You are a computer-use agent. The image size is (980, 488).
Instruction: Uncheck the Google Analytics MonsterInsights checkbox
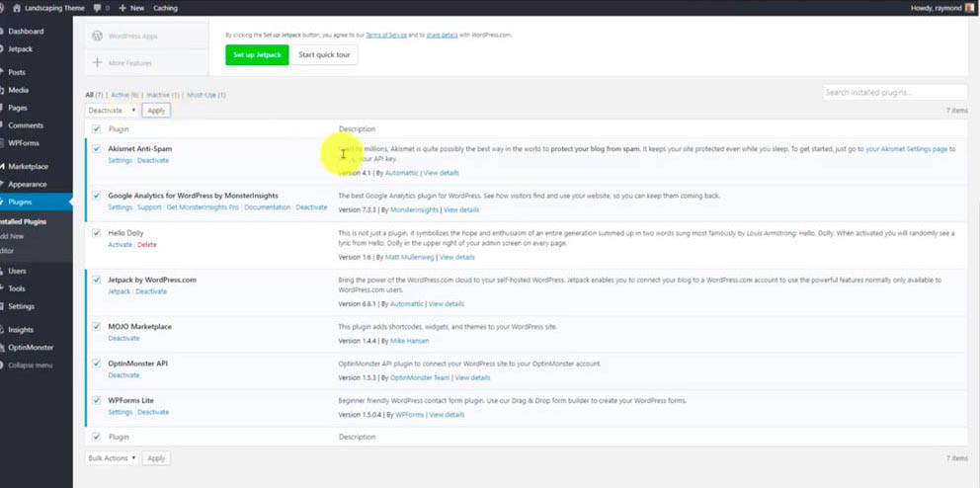tap(96, 196)
